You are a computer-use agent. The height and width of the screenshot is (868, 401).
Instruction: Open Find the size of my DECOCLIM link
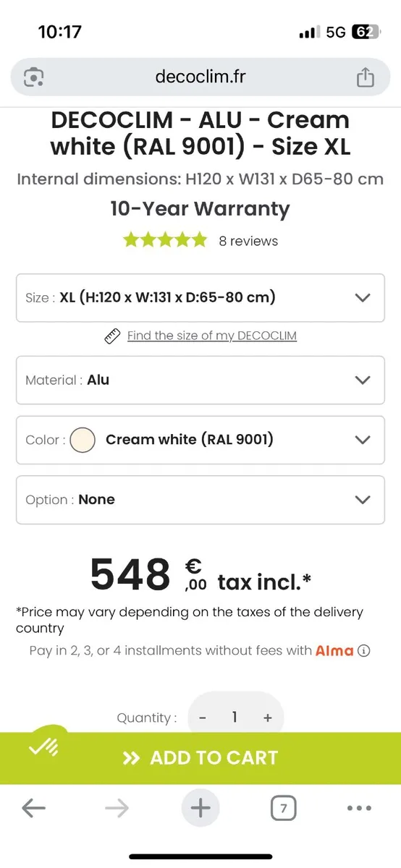point(212,336)
